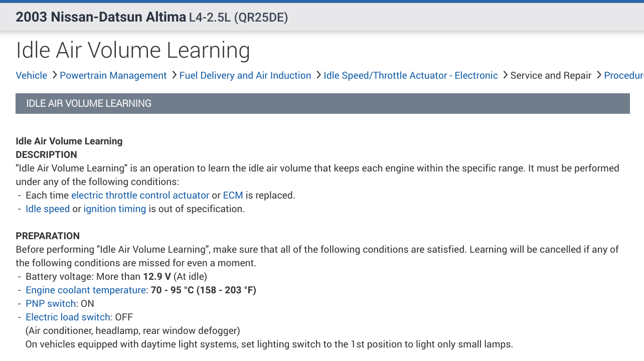Open Idle Speed/Throttle Actuator - Electronic breadcrumb
644x361 pixels.
click(410, 76)
